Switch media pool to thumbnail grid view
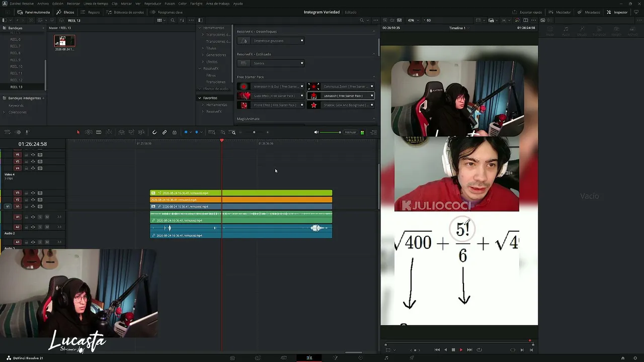This screenshot has width=644, height=362. click(x=159, y=20)
